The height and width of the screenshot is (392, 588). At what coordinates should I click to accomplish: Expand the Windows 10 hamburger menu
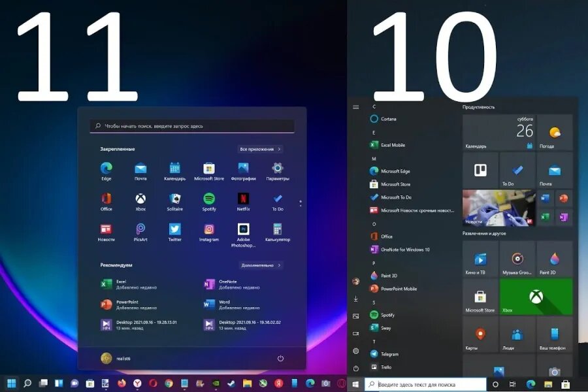(356, 107)
